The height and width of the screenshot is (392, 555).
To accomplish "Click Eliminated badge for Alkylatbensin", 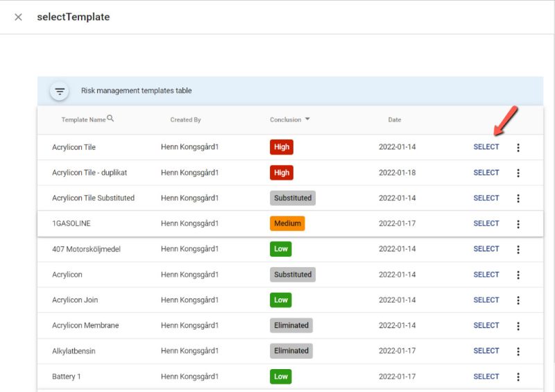I will [291, 351].
